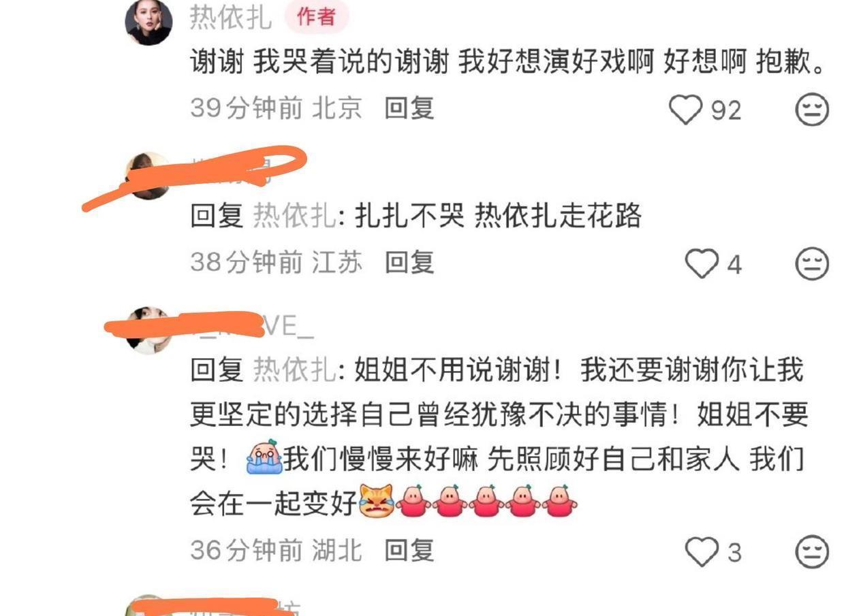The width and height of the screenshot is (846, 616).
Task: Dislike the comment from 湖北
Action: point(812,551)
